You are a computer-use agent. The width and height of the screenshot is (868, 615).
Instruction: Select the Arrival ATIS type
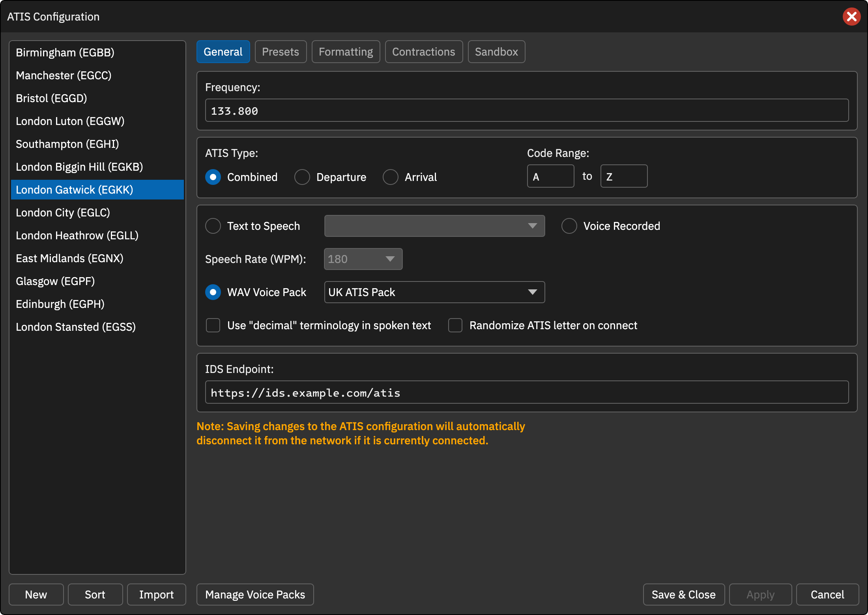pos(391,177)
